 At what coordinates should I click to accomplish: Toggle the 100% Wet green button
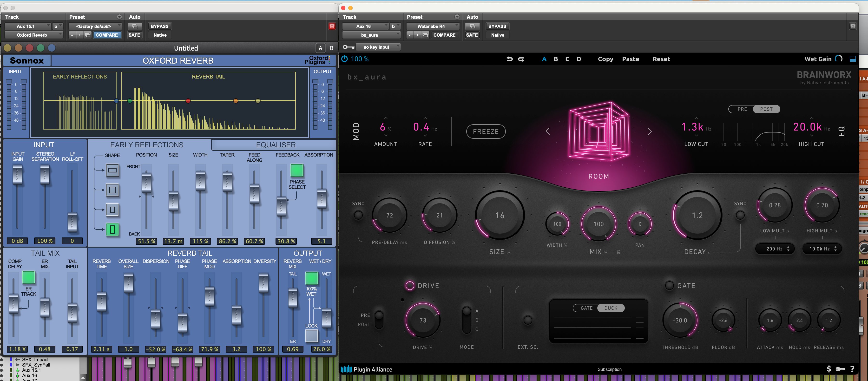311,278
